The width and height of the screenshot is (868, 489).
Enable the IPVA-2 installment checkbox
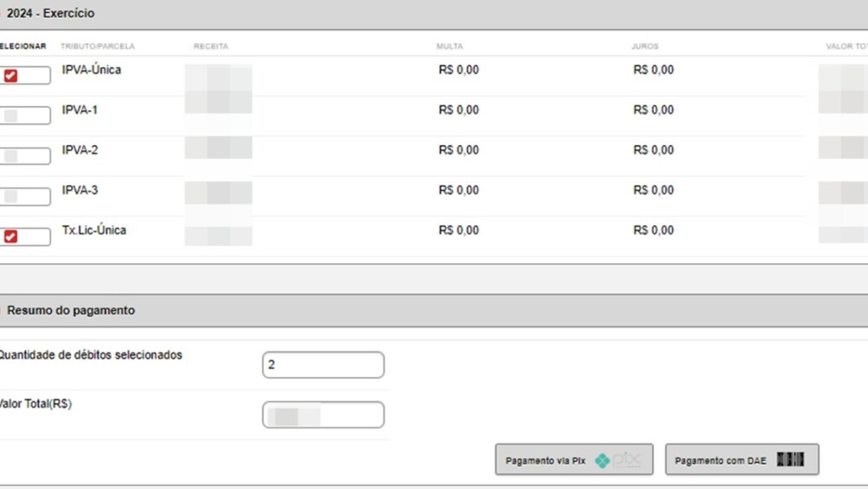tap(10, 156)
